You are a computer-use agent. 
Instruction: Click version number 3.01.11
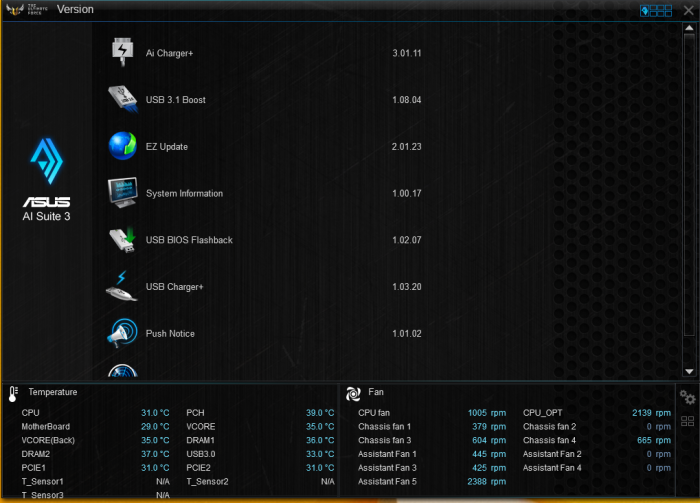coord(407,53)
